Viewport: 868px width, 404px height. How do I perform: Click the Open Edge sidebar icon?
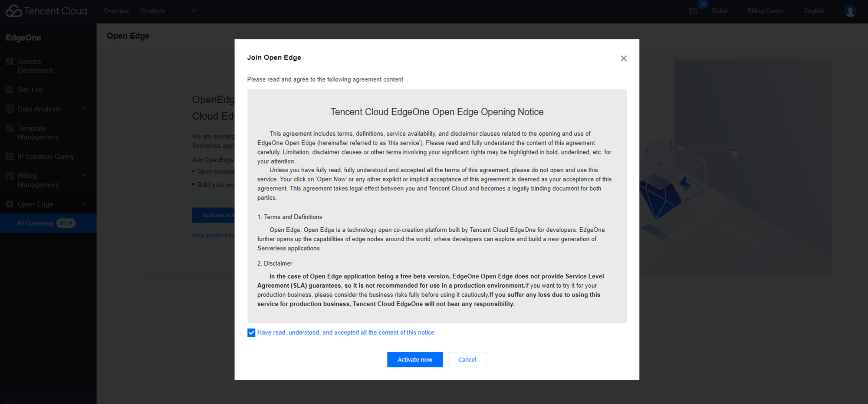point(10,204)
